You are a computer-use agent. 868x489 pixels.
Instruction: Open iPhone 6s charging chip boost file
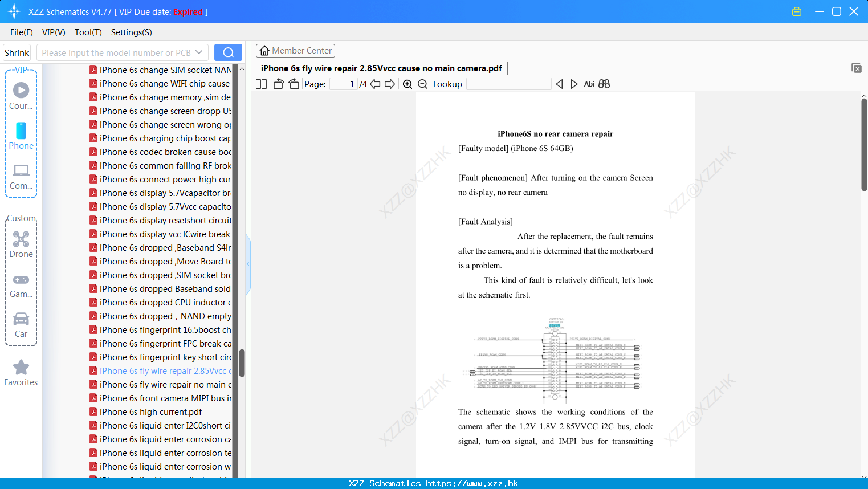pyautogui.click(x=160, y=138)
